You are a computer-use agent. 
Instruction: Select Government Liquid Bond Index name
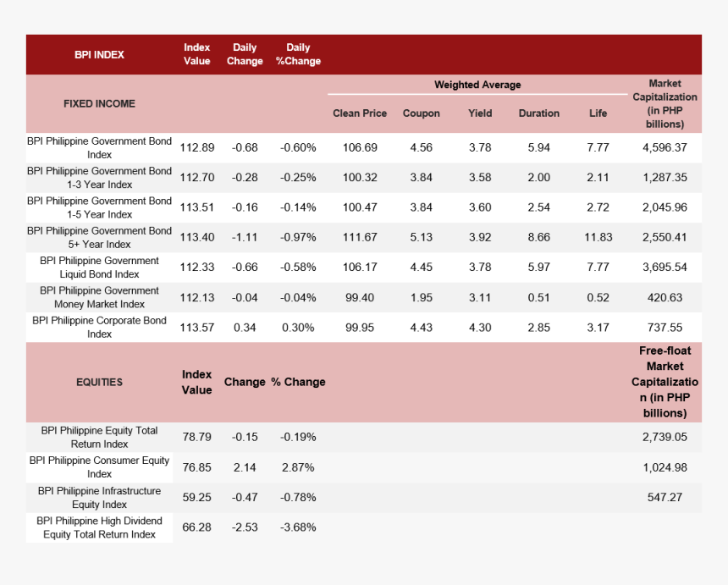pyautogui.click(x=99, y=268)
